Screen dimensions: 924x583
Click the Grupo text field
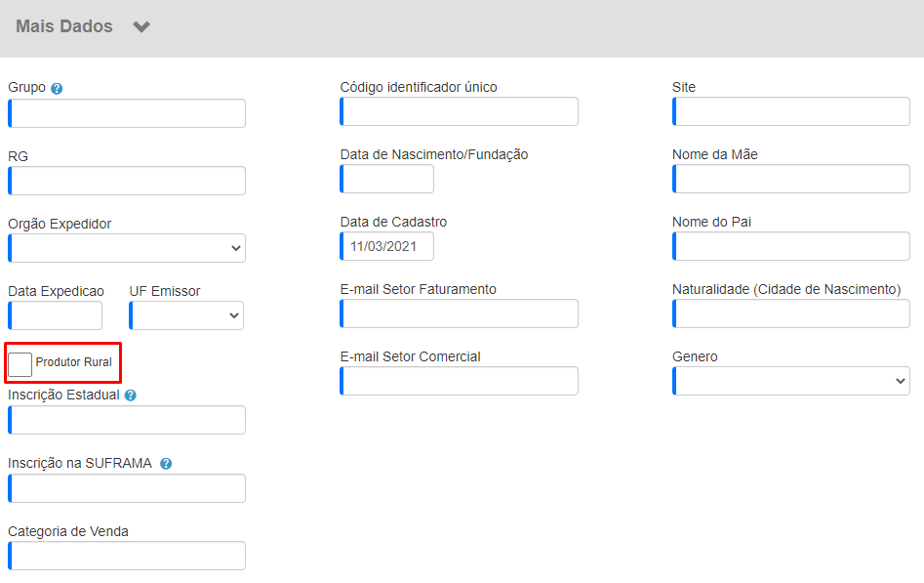tap(127, 113)
